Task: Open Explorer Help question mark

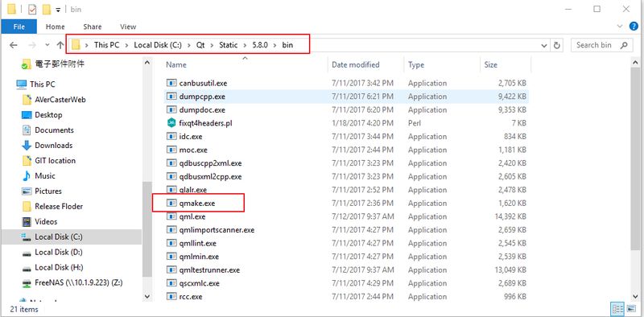Action: pyautogui.click(x=634, y=27)
